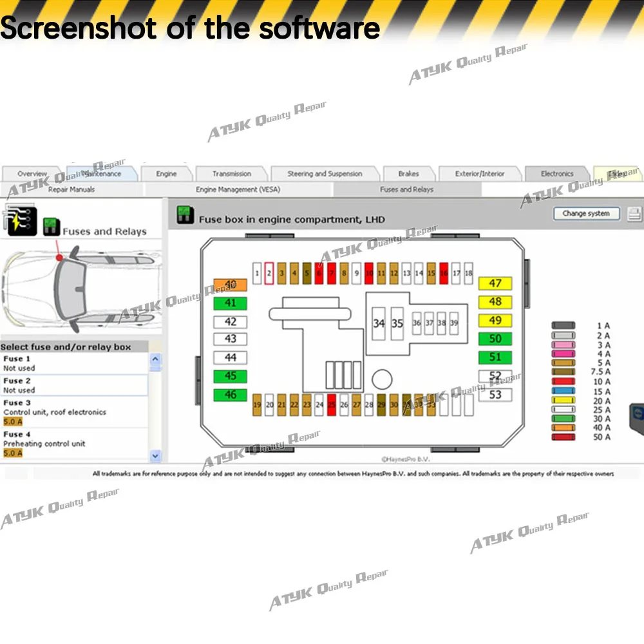The height and width of the screenshot is (644, 644).
Task: Click red fuse 10 in diagram
Action: pyautogui.click(x=369, y=274)
